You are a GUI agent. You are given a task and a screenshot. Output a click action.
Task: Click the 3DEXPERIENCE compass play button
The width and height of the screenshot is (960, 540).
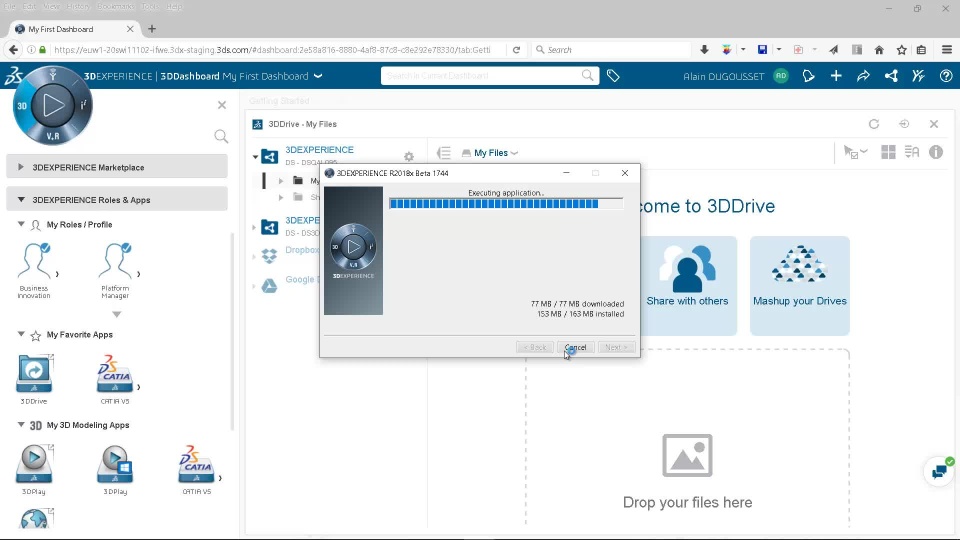(53, 105)
